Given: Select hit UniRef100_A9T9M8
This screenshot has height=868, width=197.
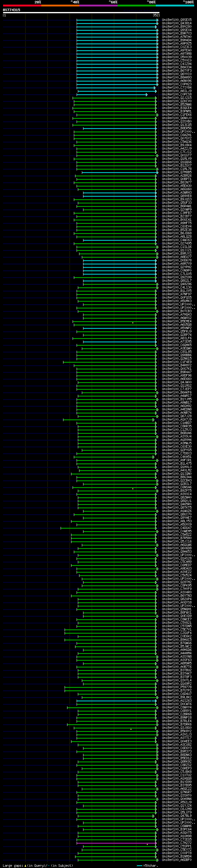Looking at the screenshot, I should (x=177, y=54).
